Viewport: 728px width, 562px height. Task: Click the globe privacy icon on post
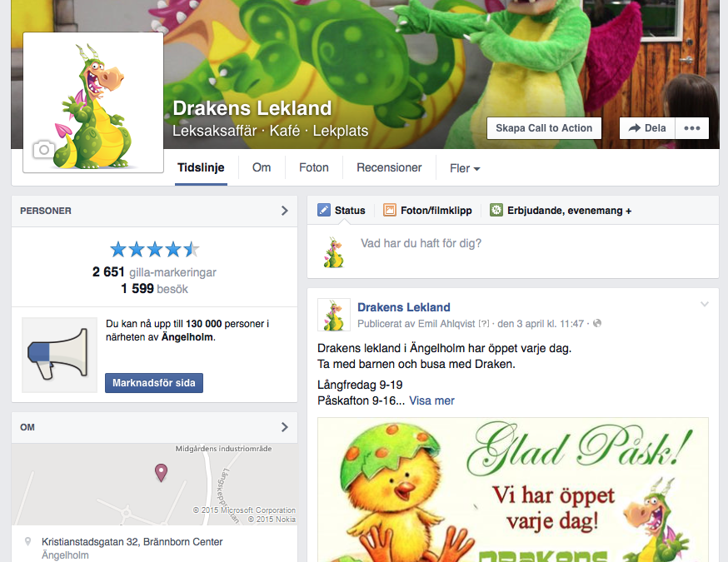click(597, 324)
